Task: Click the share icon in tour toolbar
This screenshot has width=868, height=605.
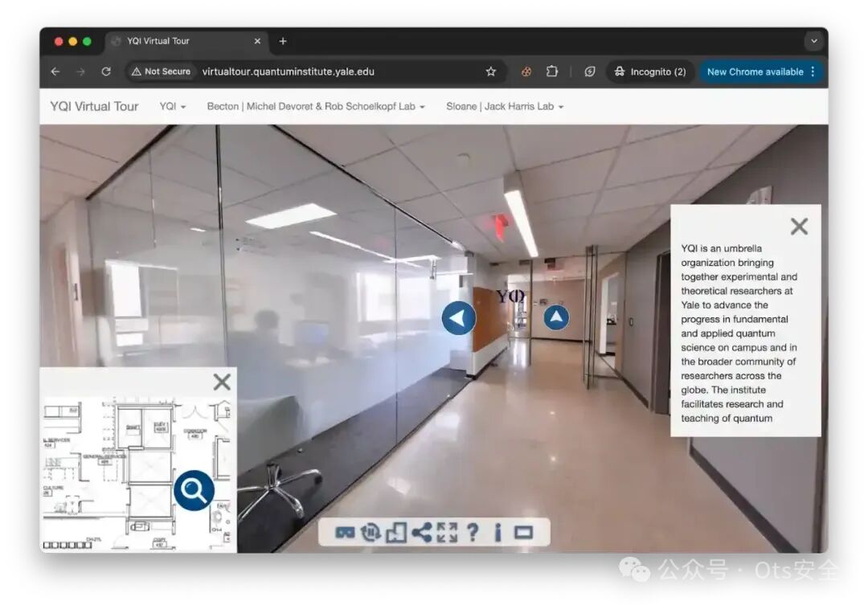Action: point(422,533)
